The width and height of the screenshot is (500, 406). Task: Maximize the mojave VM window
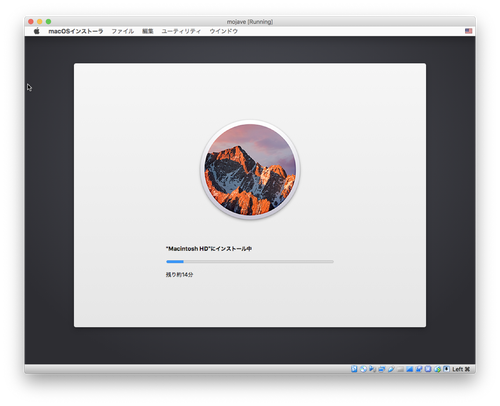pos(48,22)
